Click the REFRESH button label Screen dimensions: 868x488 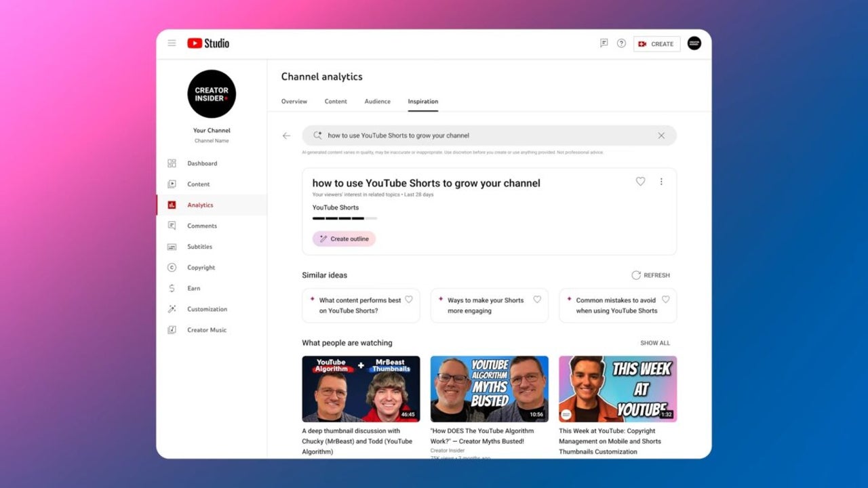click(x=656, y=275)
